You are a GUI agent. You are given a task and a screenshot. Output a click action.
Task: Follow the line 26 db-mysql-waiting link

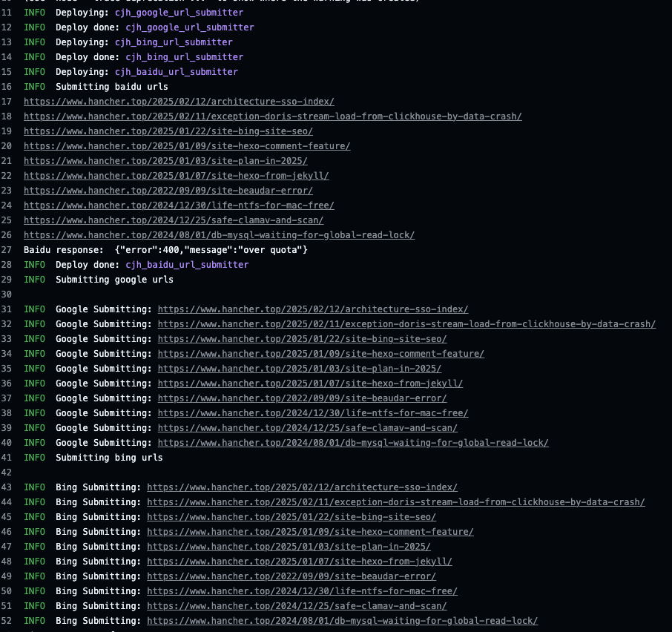coord(219,235)
